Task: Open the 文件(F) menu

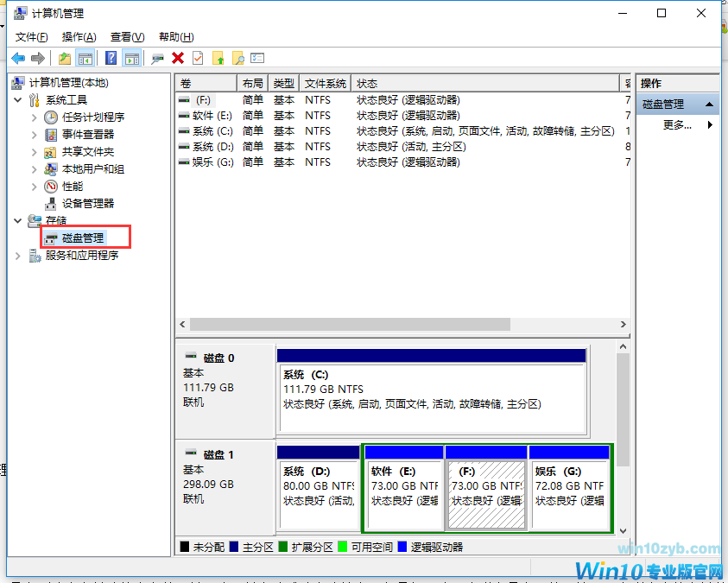Action: [32, 37]
